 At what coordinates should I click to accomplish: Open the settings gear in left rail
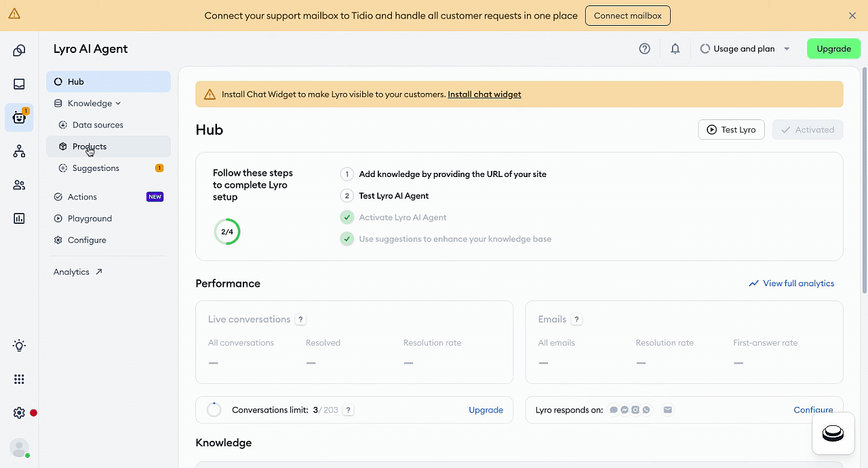pos(19,413)
